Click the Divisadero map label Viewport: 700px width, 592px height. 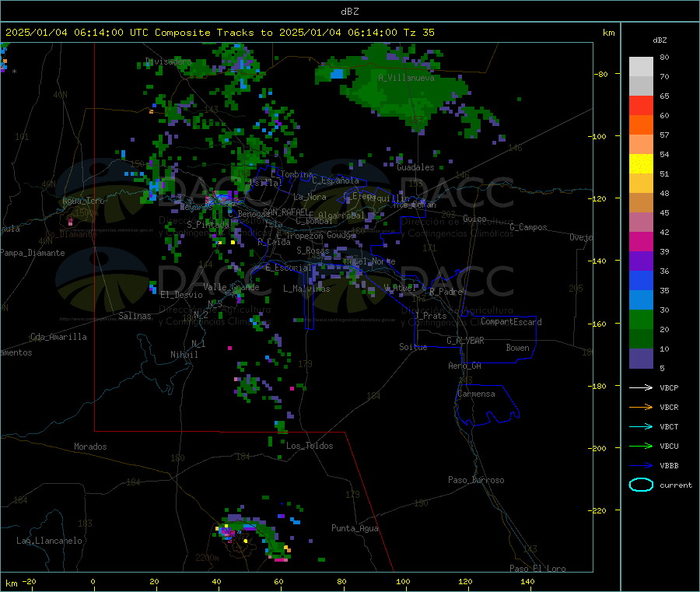click(x=168, y=61)
